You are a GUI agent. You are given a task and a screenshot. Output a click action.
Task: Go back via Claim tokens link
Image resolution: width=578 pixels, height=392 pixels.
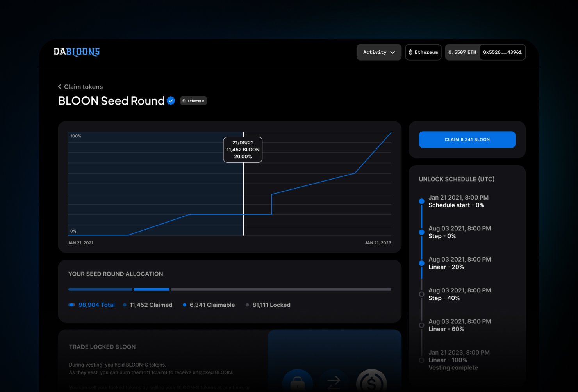[83, 87]
